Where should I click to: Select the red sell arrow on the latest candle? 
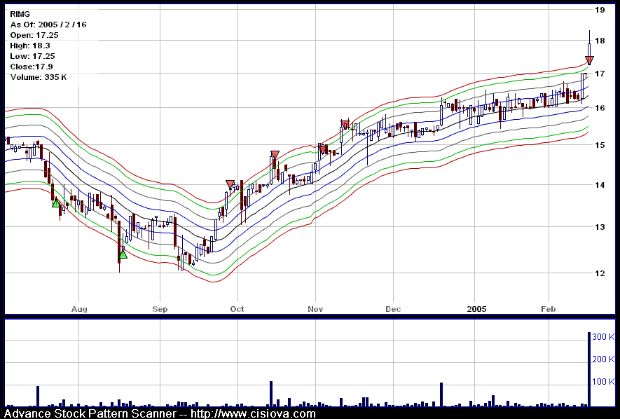589,60
